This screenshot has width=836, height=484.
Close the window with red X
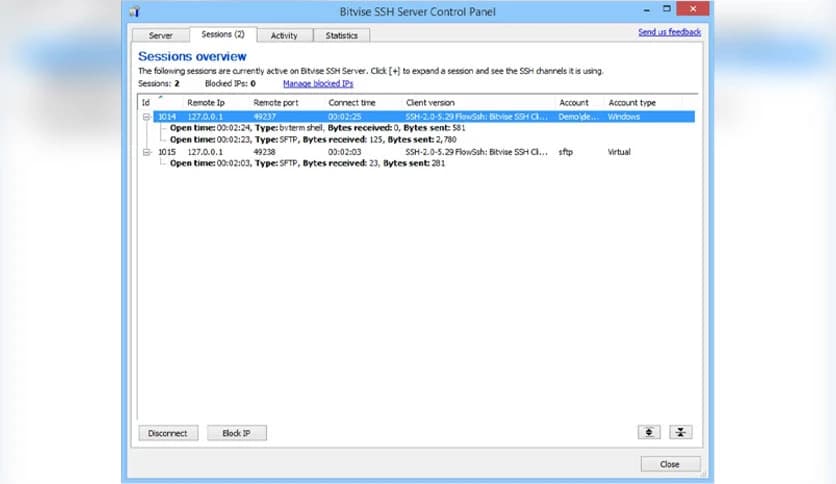(693, 9)
